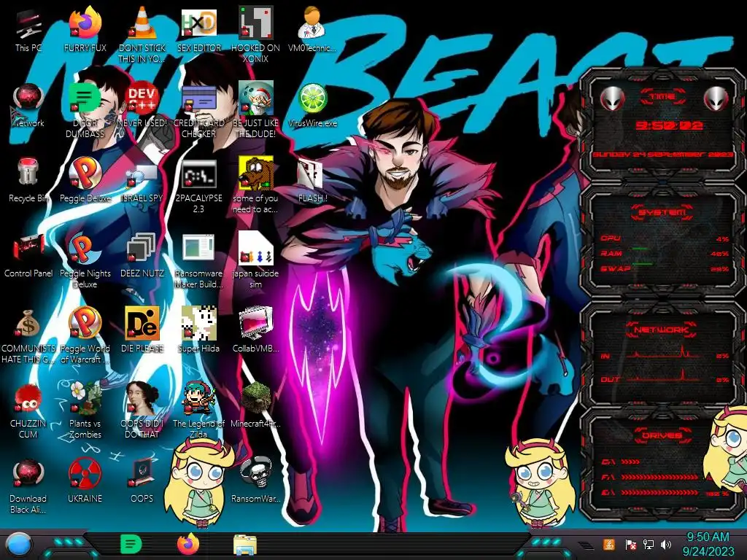Open the Recycle Bin
Viewport: 747px width, 560px height.
pyautogui.click(x=28, y=181)
